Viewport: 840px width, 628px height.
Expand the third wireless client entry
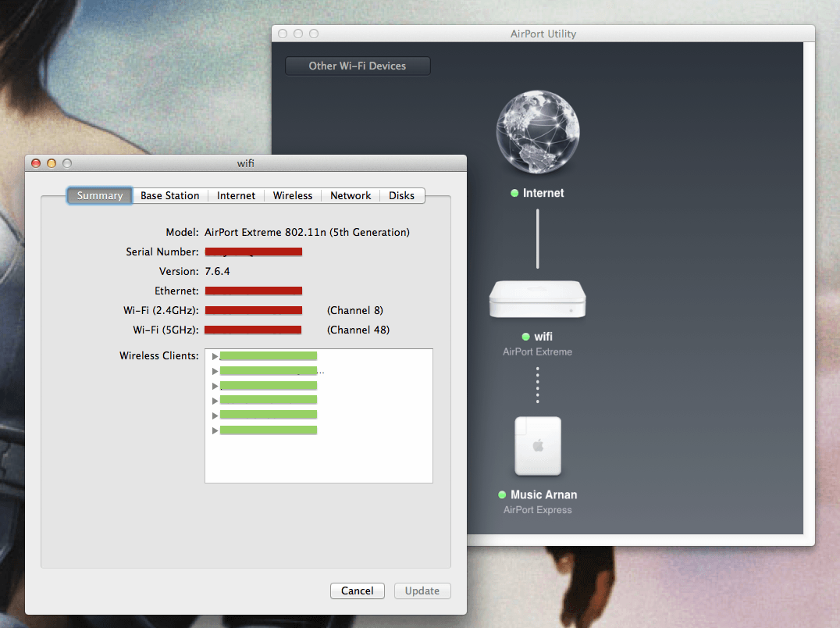pos(215,386)
